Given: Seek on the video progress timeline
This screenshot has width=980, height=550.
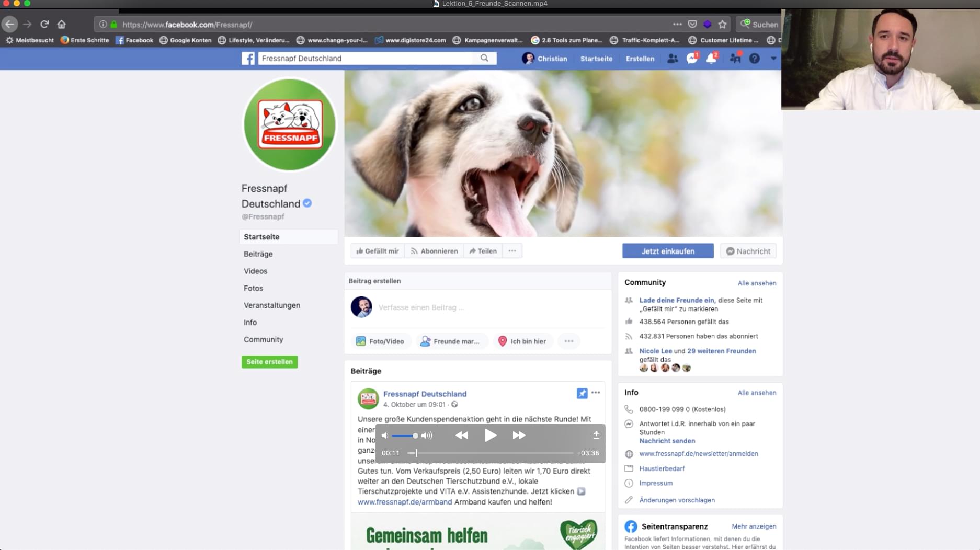Looking at the screenshot, I should pos(491,453).
